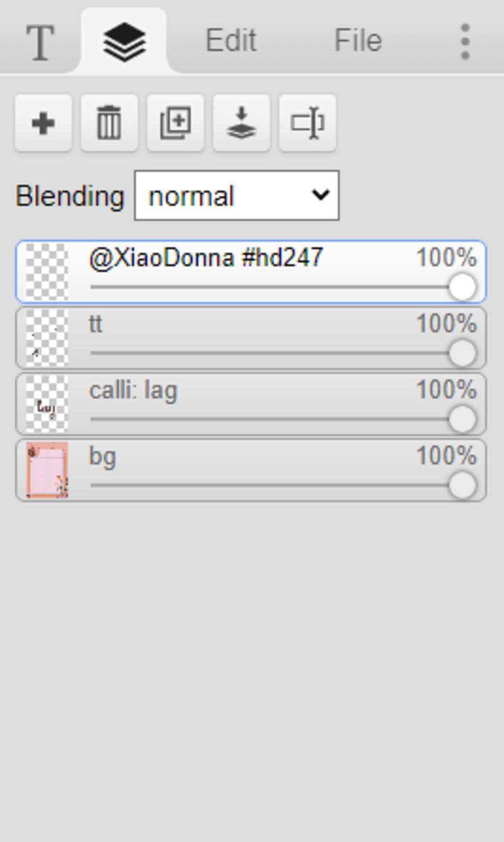This screenshot has height=842, width=504.
Task: Click the calli: lag layer thumbnail
Action: click(x=47, y=404)
